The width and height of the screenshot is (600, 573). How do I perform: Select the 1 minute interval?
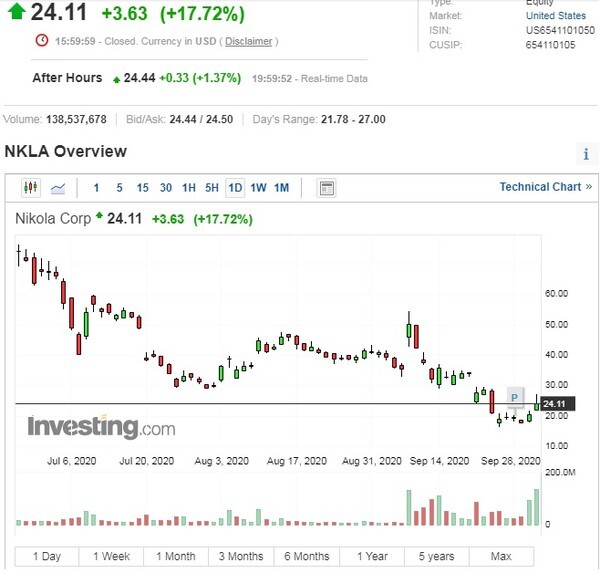coord(96,188)
